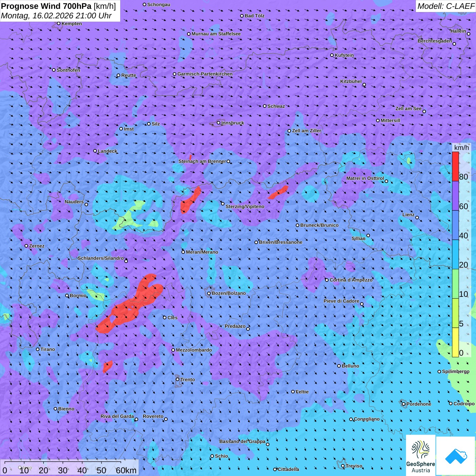The height and width of the screenshot is (476, 476).
Task: Click the Schlanders/Silandro label
Action: click(101, 258)
